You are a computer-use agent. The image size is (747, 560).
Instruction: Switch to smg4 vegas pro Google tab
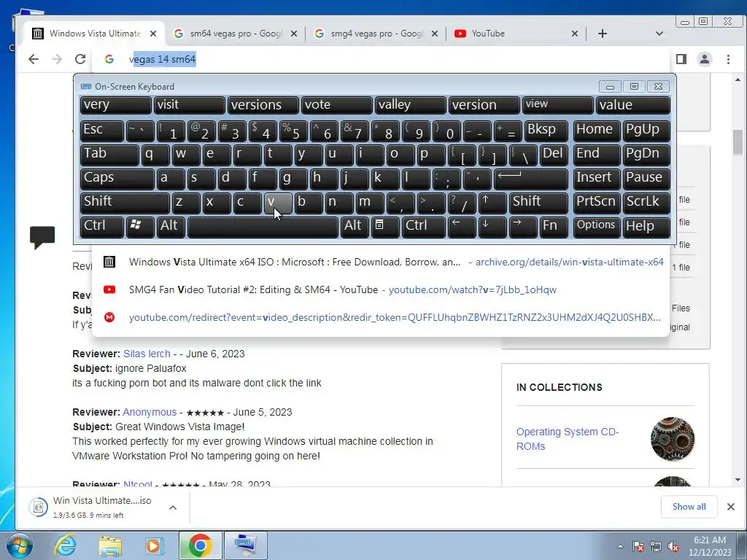pyautogui.click(x=376, y=34)
